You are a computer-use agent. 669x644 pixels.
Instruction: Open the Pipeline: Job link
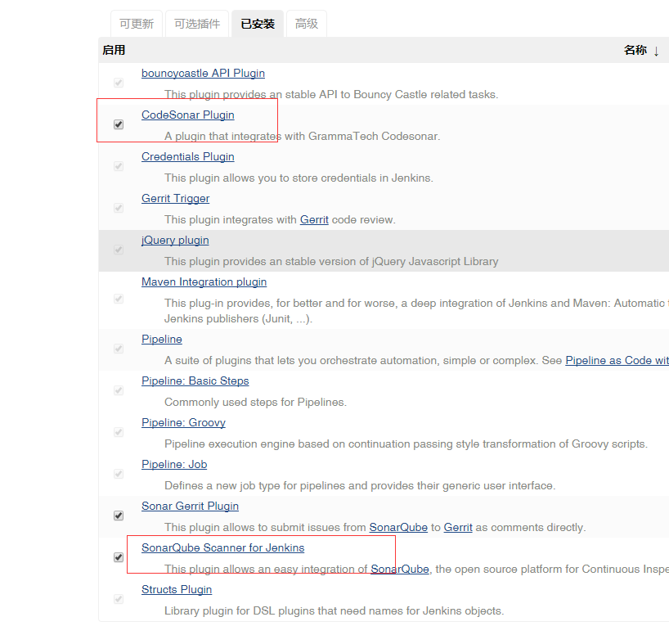tap(174, 465)
